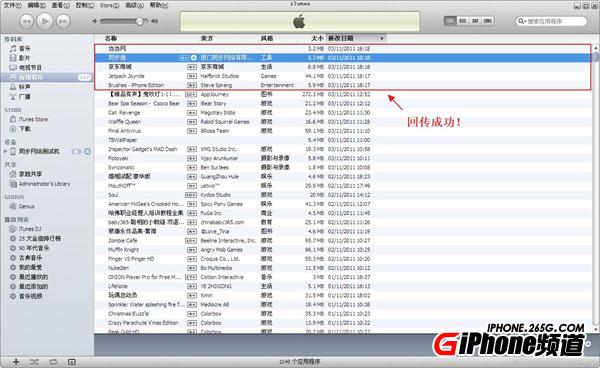Image resolution: width=600 pixels, height=368 pixels.
Task: Select Finger VS Finger HD row
Action: pyautogui.click(x=343, y=259)
